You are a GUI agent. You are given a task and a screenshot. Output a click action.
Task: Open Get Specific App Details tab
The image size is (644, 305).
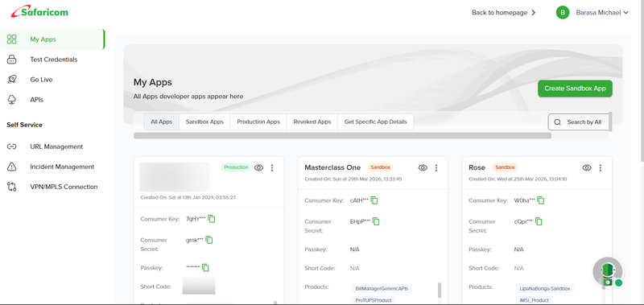375,122
